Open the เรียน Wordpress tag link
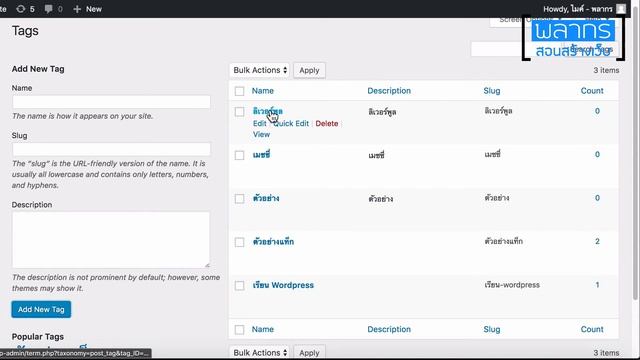Image resolution: width=640 pixels, height=360 pixels. click(x=283, y=285)
